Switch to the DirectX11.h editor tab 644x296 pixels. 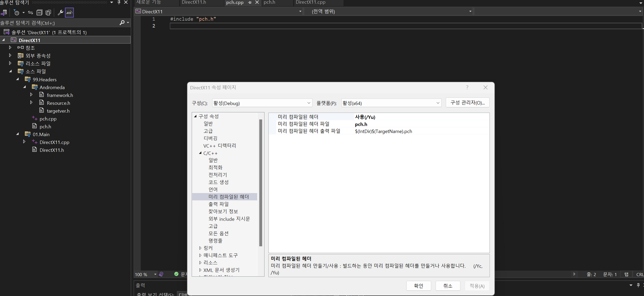[194, 2]
